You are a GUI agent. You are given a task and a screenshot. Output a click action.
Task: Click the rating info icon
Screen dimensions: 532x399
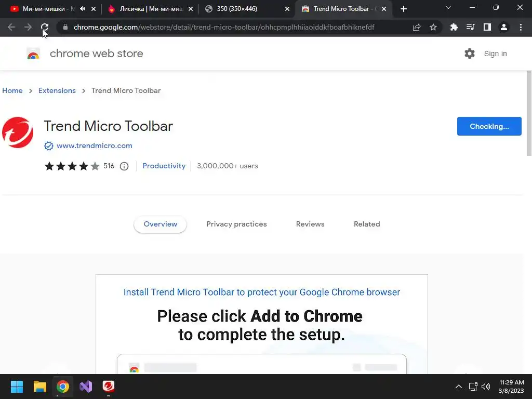click(124, 166)
